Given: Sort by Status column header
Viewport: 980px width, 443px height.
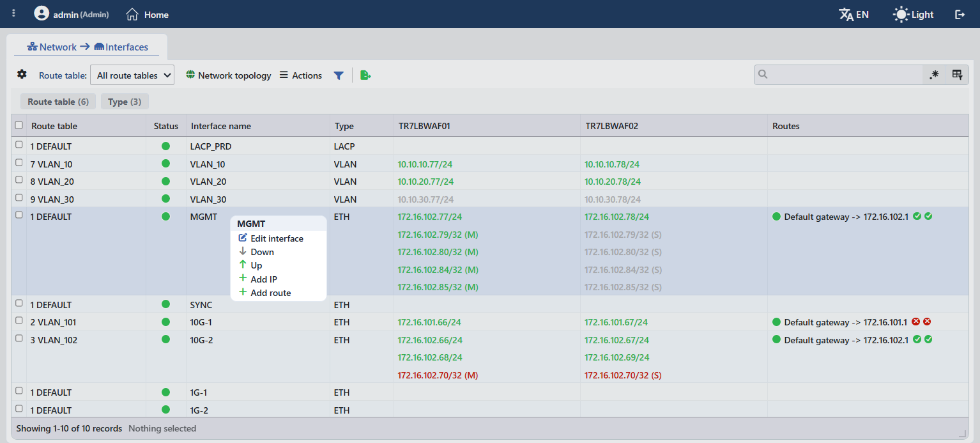Looking at the screenshot, I should tap(166, 126).
